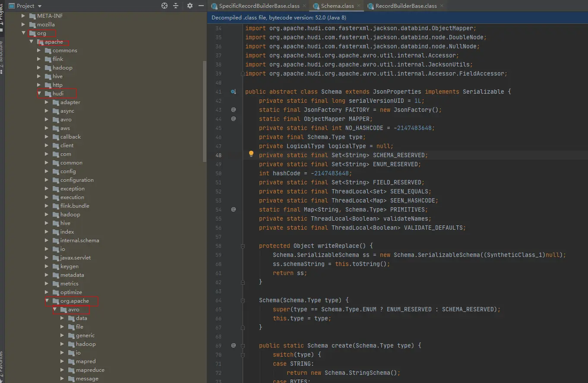Select the metrics package

click(69, 284)
